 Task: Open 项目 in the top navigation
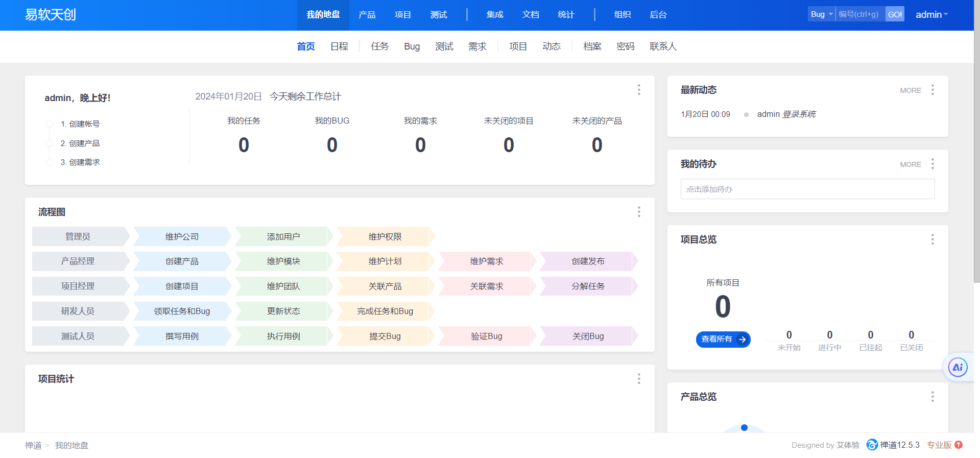point(403,15)
